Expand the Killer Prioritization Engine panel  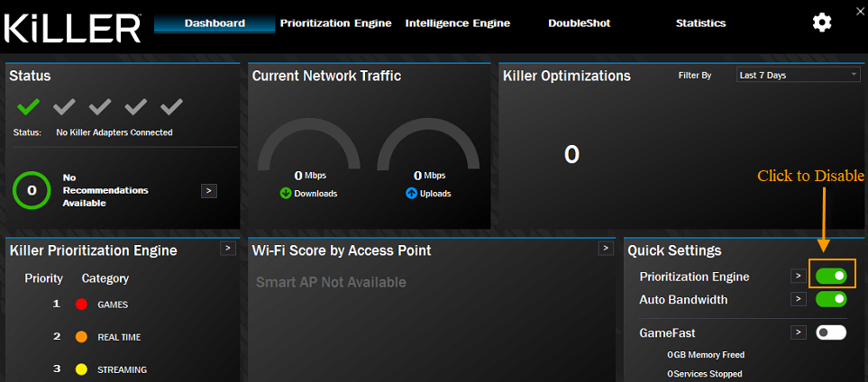(x=228, y=248)
